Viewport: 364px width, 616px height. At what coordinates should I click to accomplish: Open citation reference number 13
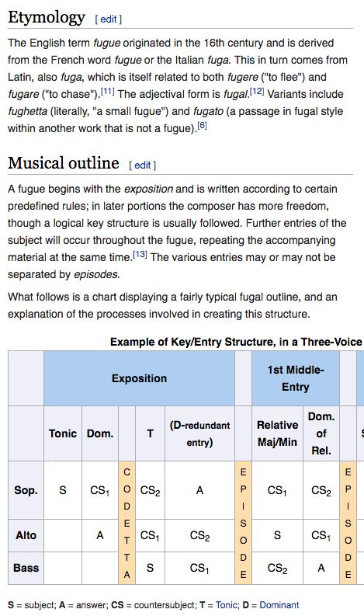[140, 255]
